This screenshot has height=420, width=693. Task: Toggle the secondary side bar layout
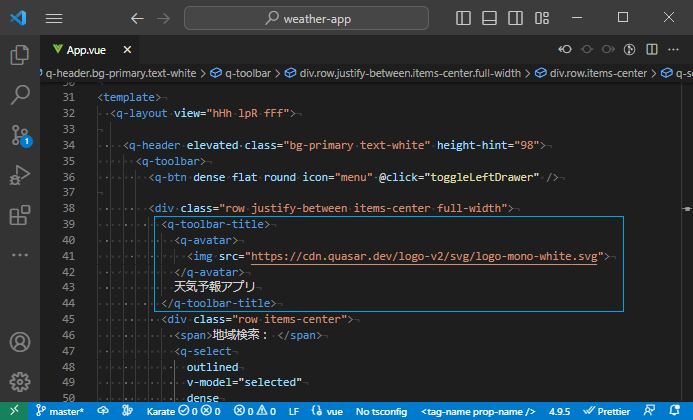515,18
